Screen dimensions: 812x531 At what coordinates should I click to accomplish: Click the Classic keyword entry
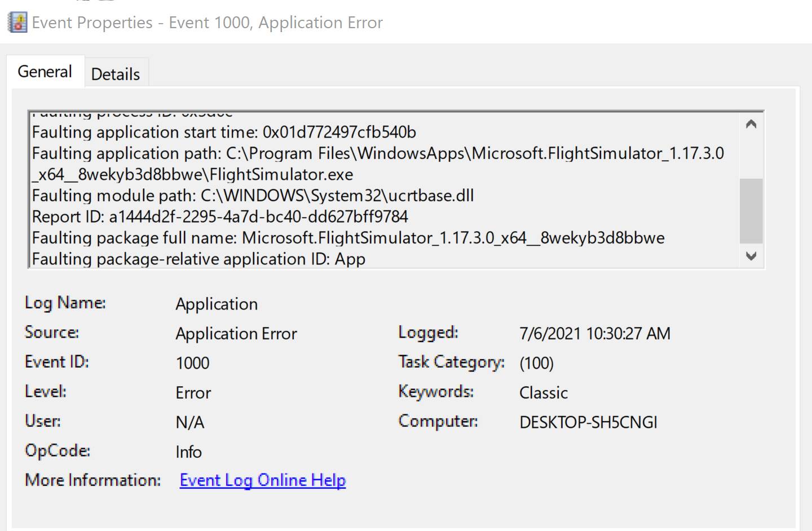(x=543, y=392)
